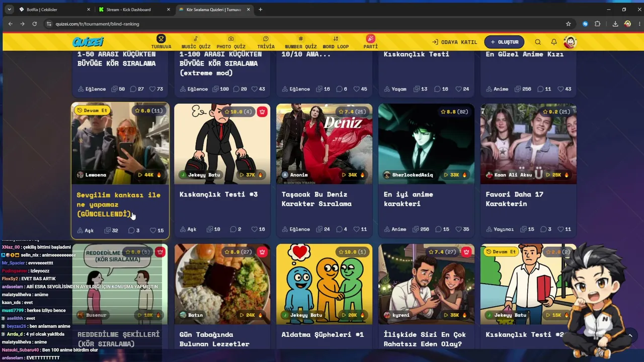
Task: Click the crown icon on Kıskançlık Testi #3 card
Action: click(262, 112)
